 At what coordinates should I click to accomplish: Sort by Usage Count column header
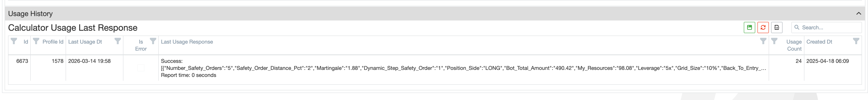point(794,45)
